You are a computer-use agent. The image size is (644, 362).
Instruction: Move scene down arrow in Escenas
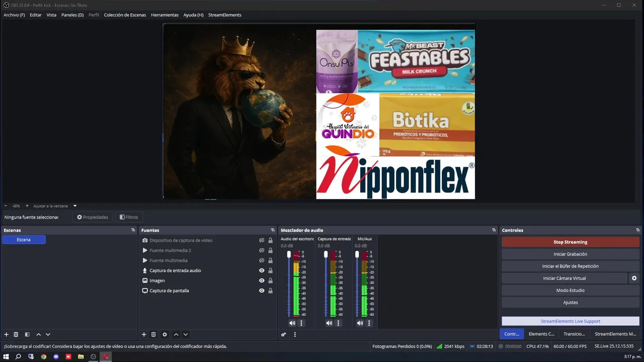(x=48, y=334)
